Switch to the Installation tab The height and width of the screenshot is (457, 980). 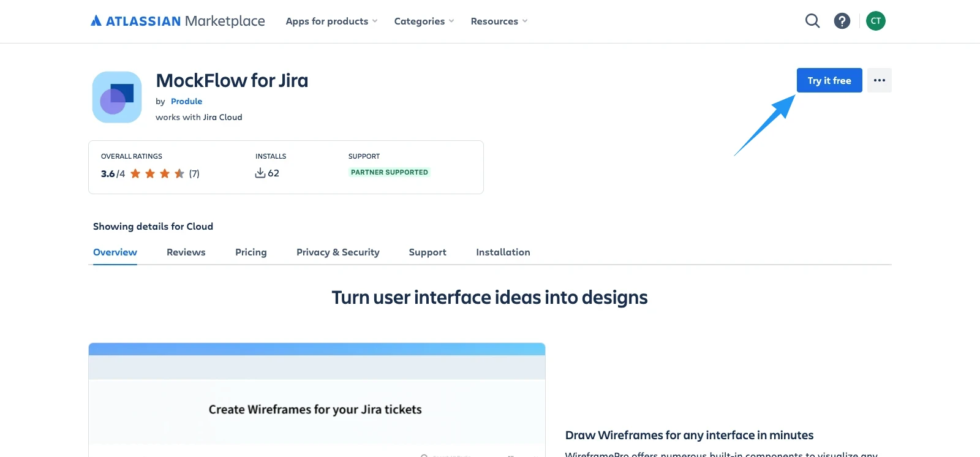[x=503, y=252]
